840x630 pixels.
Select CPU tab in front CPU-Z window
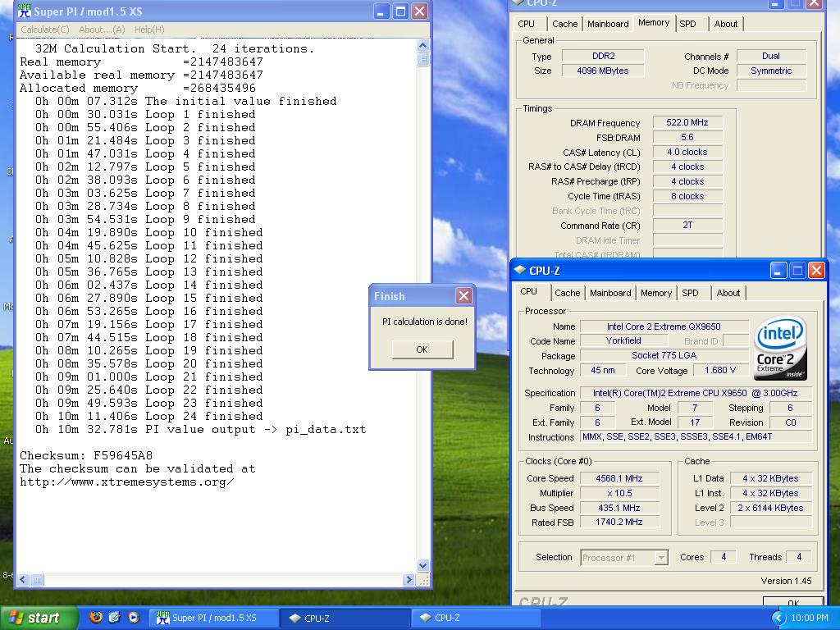(529, 291)
